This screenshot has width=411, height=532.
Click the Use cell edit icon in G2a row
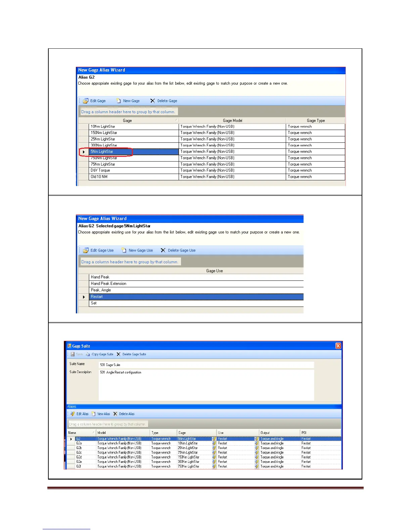[257, 443]
